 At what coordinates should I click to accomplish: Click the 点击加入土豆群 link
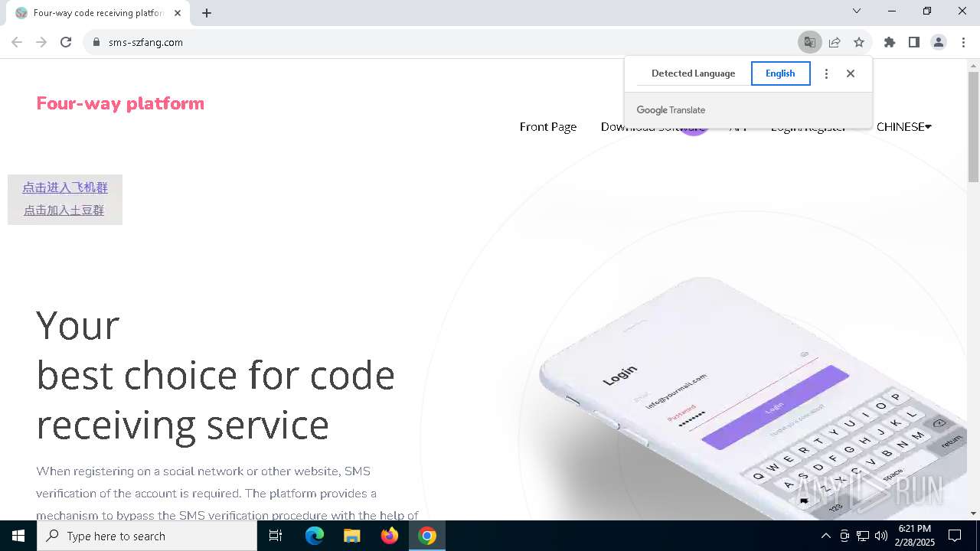coord(64,210)
